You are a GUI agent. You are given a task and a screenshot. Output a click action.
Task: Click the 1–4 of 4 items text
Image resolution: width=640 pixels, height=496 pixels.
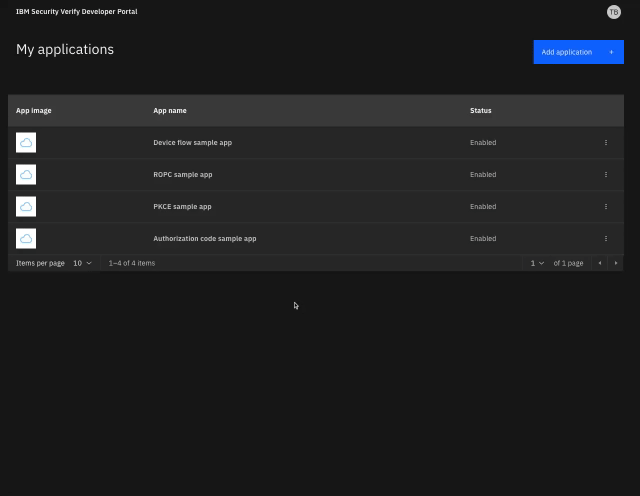[x=132, y=263]
